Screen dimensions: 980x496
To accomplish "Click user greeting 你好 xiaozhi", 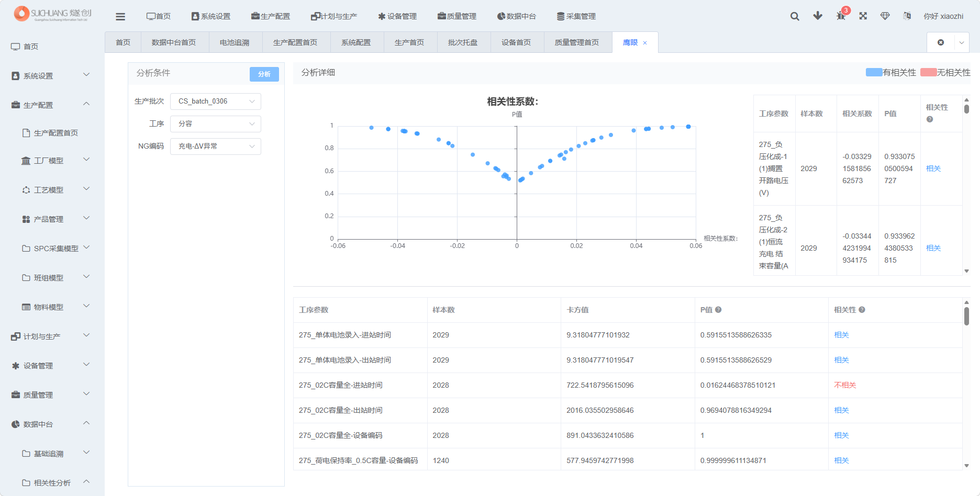I will [943, 16].
